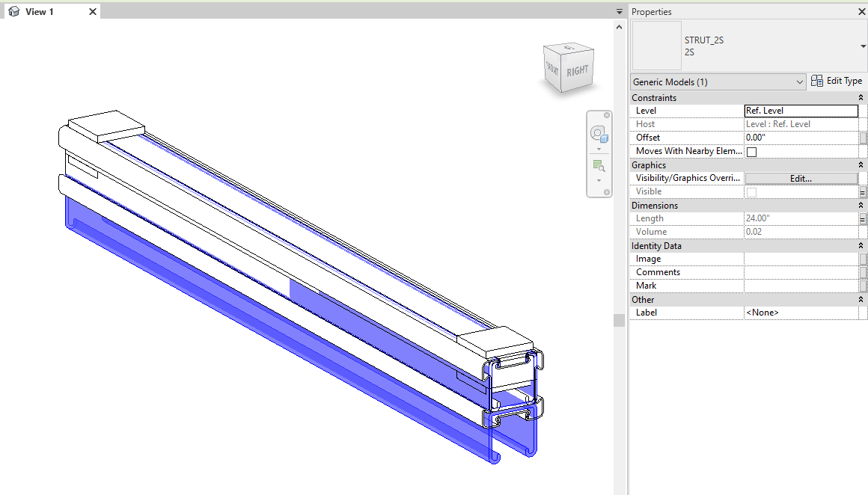Image resolution: width=868 pixels, height=495 pixels.
Task: Click the Host property label
Action: 645,124
